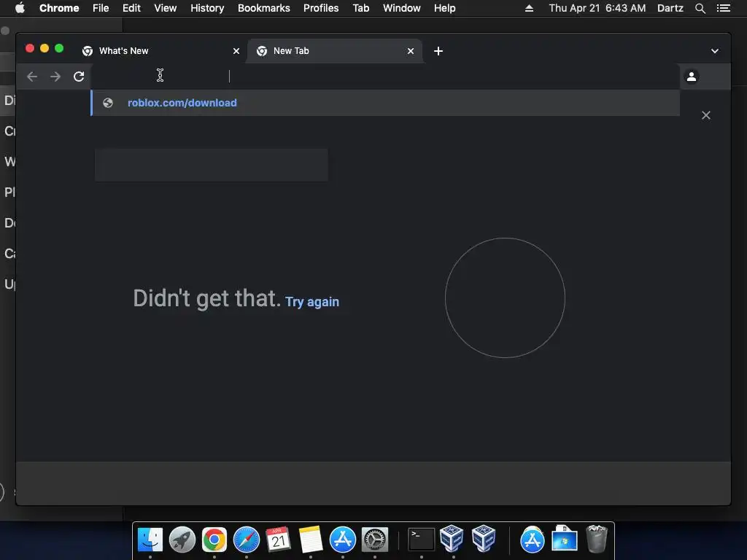
Task: Open the Help menu
Action: 444,8
